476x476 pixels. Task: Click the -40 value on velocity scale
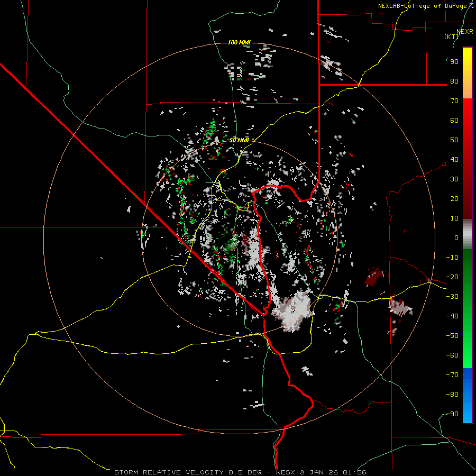coord(452,316)
